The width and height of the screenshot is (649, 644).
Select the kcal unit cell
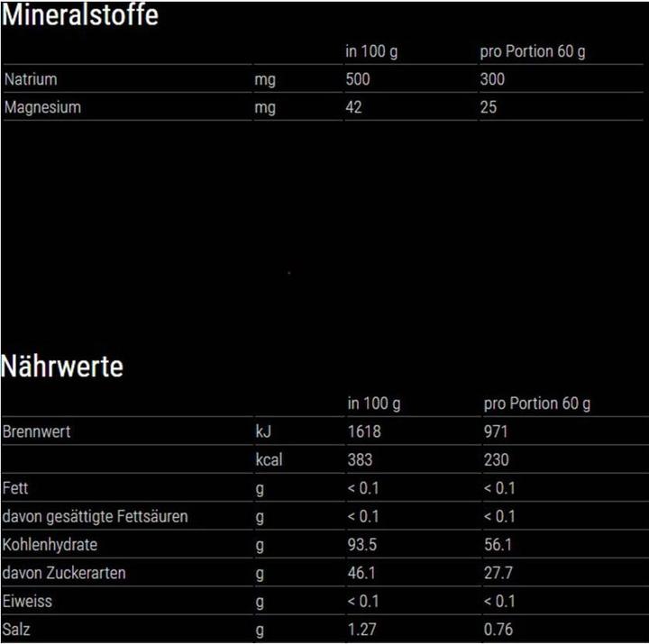point(269,460)
